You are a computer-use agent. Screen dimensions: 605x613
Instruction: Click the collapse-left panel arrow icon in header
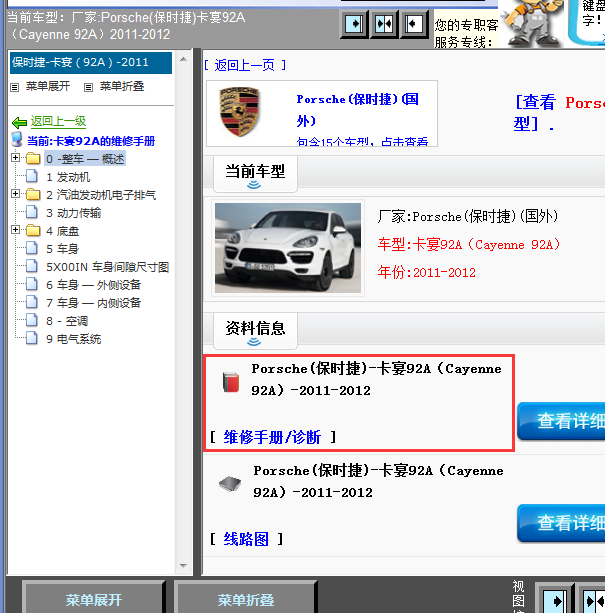click(413, 24)
